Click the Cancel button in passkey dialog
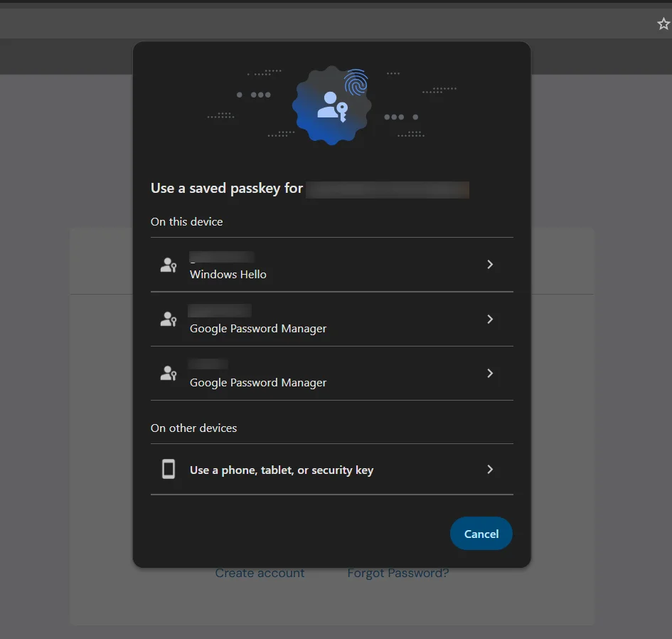The height and width of the screenshot is (639, 672). [481, 534]
